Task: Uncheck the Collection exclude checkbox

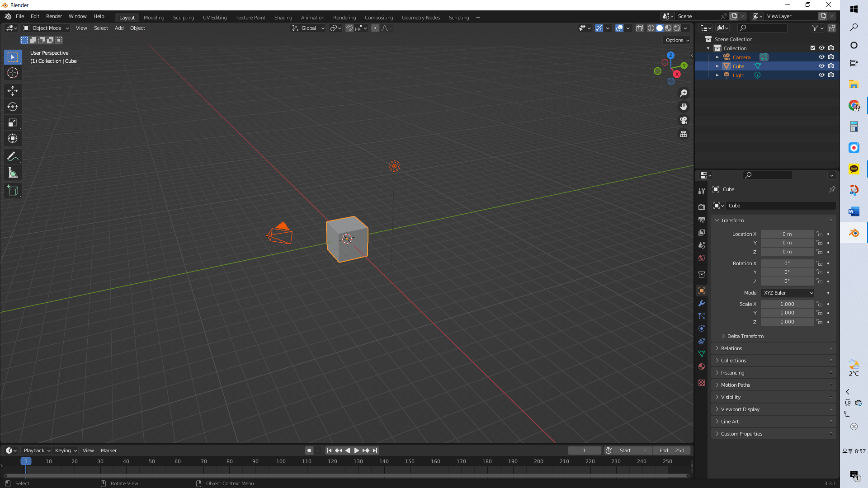Action: 813,48
